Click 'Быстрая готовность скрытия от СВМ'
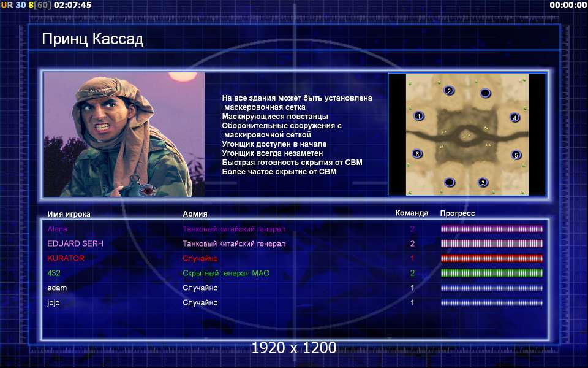588x368 pixels. [292, 162]
